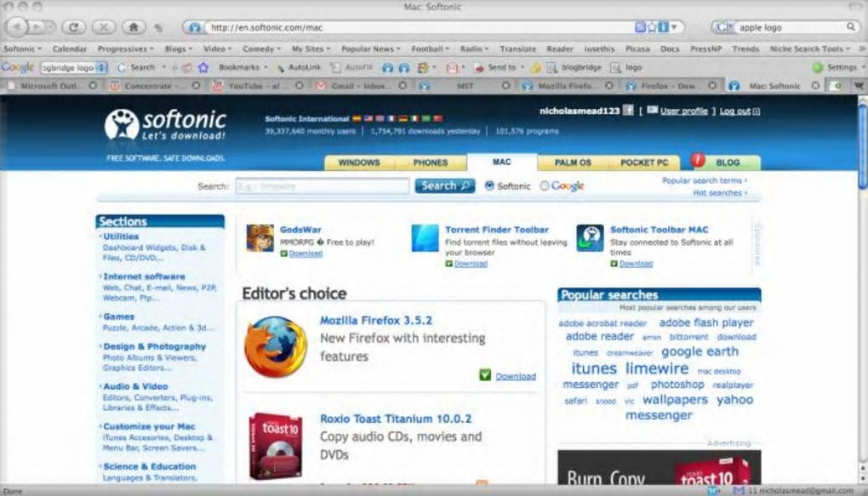868x496 pixels.
Task: Click the URL address field
Action: tap(419, 27)
